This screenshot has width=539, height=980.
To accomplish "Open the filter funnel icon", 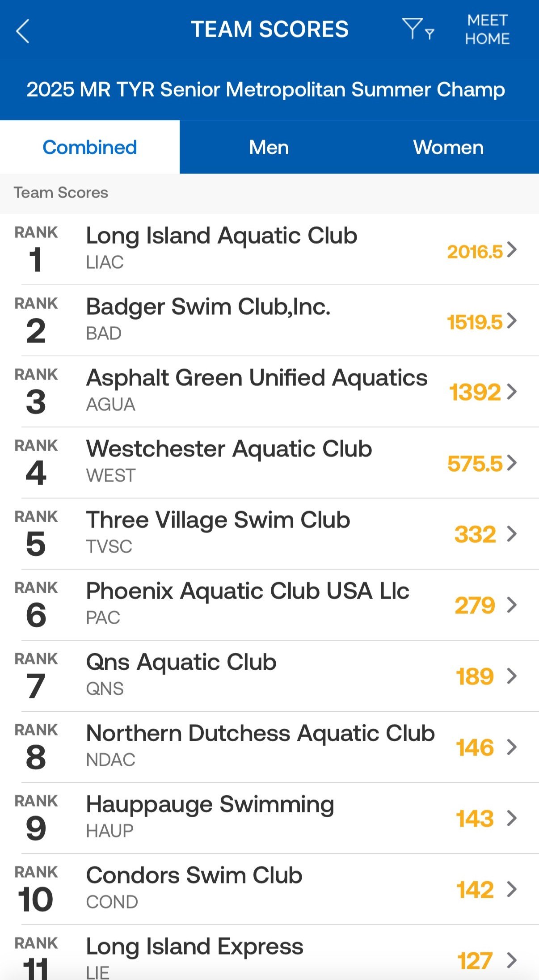I will coord(417,30).
